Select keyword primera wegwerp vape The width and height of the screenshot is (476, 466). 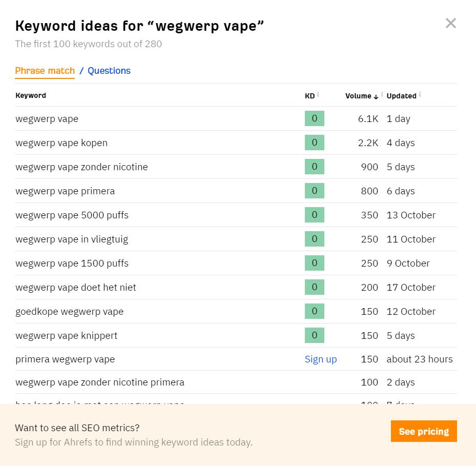(x=65, y=359)
